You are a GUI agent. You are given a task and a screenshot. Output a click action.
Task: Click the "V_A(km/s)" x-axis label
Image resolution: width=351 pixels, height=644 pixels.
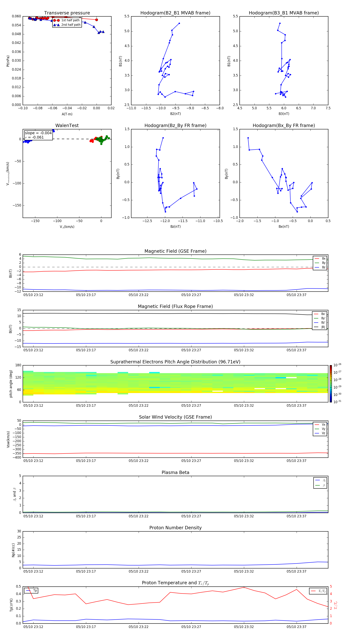click(67, 227)
